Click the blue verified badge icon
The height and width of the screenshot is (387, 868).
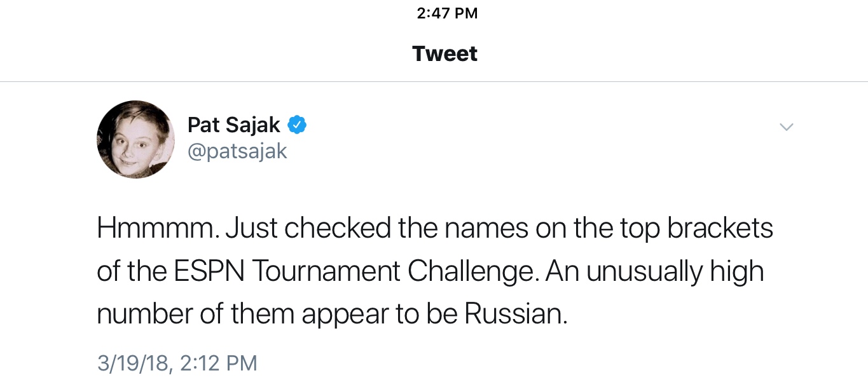tap(297, 125)
